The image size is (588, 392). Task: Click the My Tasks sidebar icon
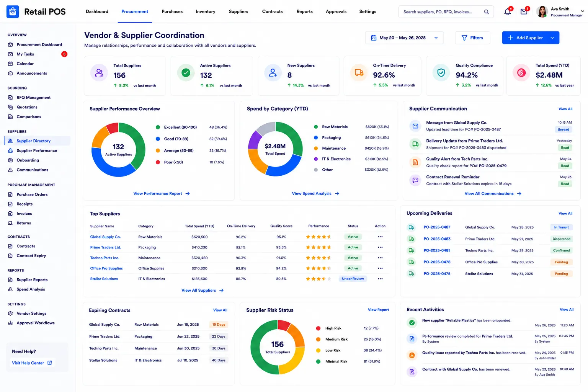(10, 54)
